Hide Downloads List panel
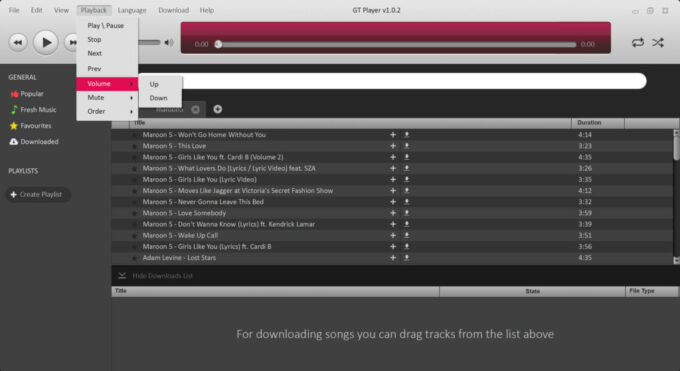 [156, 276]
